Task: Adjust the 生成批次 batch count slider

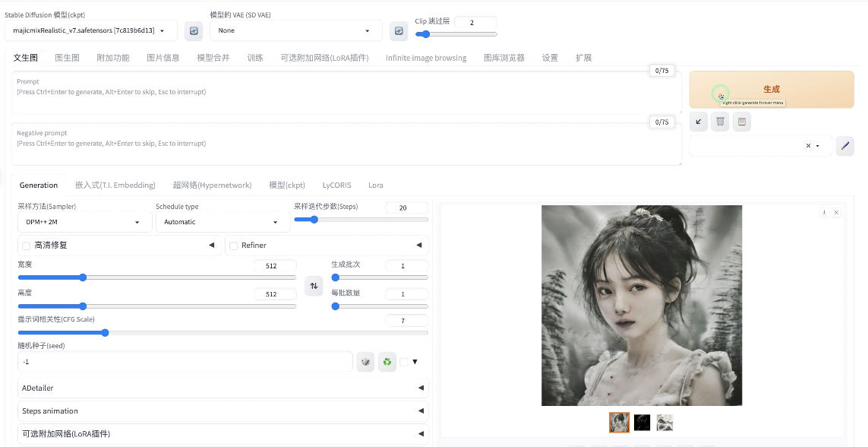Action: (x=380, y=277)
